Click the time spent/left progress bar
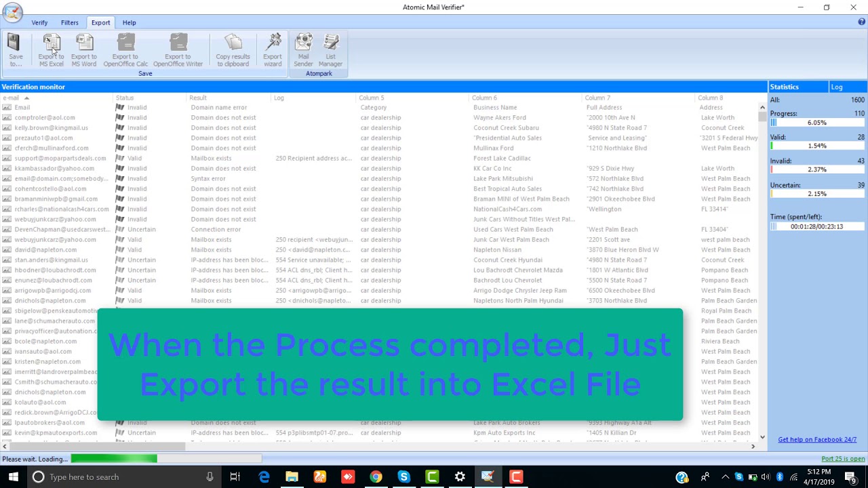The width and height of the screenshot is (868, 488). coord(817,226)
